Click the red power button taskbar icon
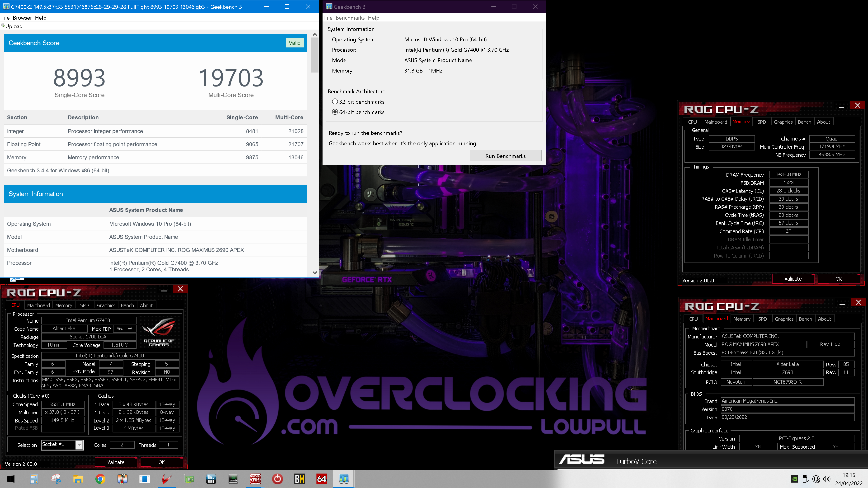Image resolution: width=868 pixels, height=488 pixels. tap(277, 479)
